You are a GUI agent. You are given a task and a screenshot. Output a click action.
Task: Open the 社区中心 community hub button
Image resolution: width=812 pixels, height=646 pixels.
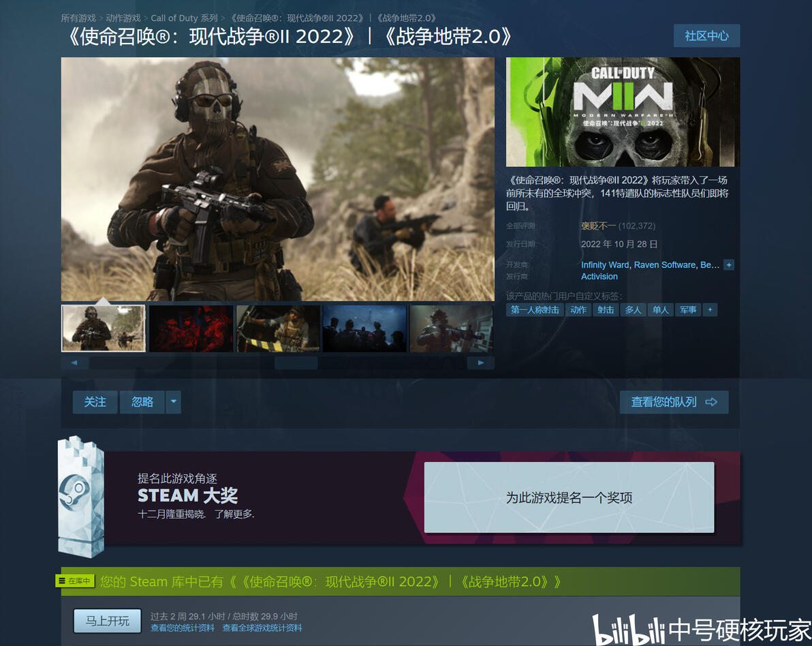pyautogui.click(x=706, y=35)
